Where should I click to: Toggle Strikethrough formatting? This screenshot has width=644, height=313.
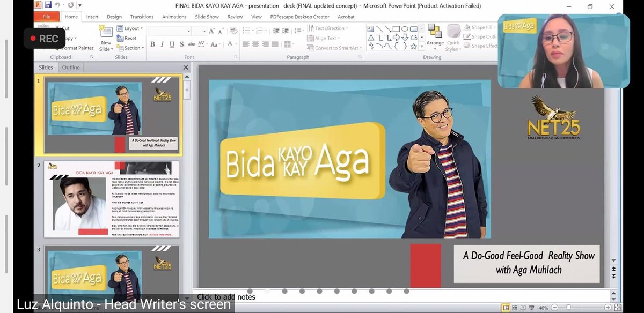point(191,44)
